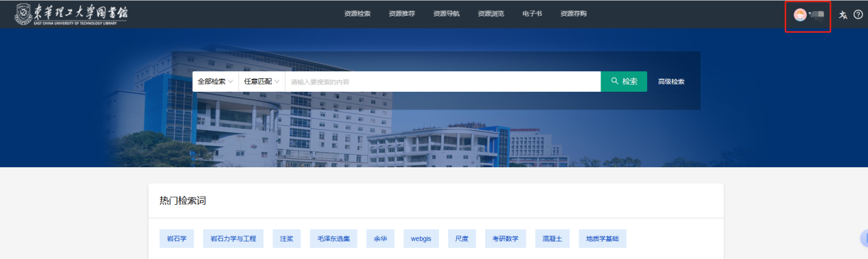
Task: Click the user avatar icon
Action: click(x=800, y=14)
